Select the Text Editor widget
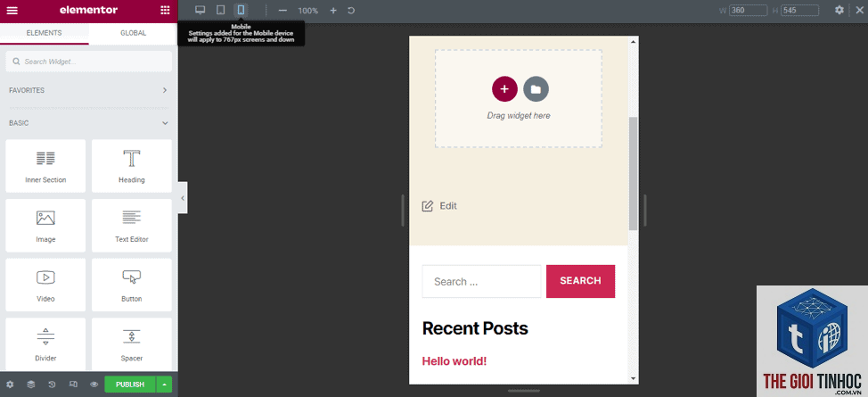This screenshot has width=868, height=397. 132,225
